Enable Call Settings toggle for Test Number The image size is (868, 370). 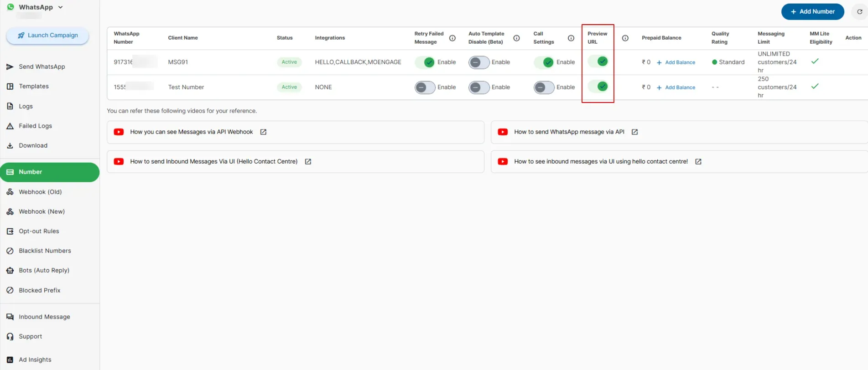pyautogui.click(x=544, y=87)
